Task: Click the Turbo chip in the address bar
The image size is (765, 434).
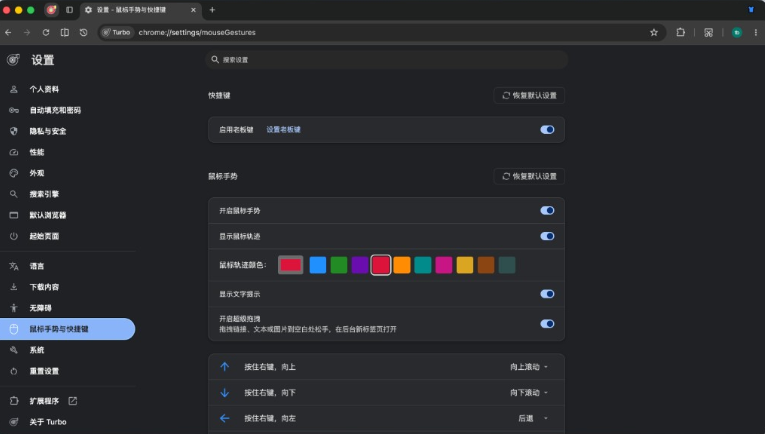Action: [116, 32]
